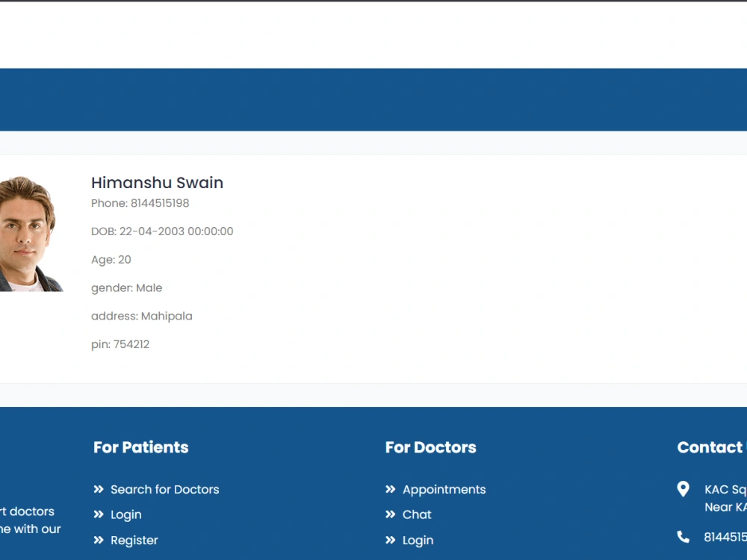747x560 pixels.
Task: Click the Contact heading in the footer
Action: (x=710, y=447)
